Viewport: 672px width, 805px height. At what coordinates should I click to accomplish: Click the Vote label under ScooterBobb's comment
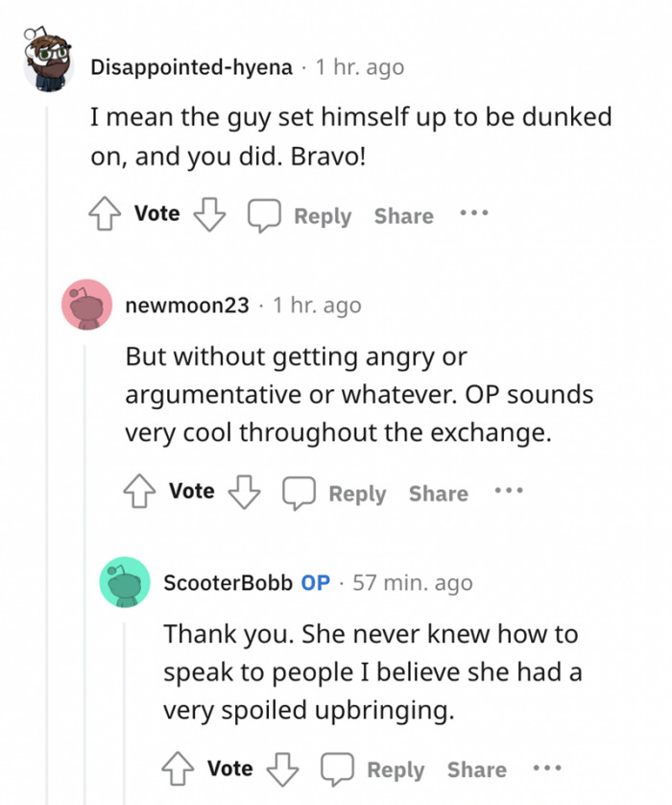(x=229, y=768)
